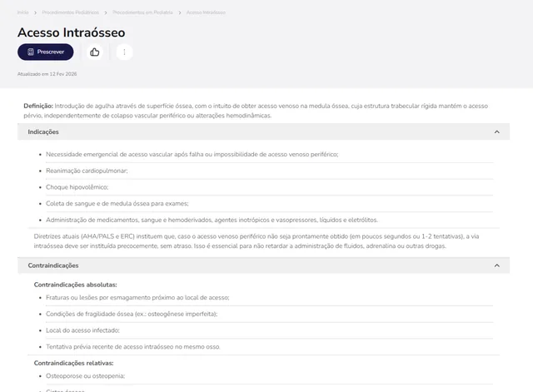Screen dimensions: 533x392
Task: Open Procedimentos em Pediatria breadcrumb
Action: pos(142,12)
